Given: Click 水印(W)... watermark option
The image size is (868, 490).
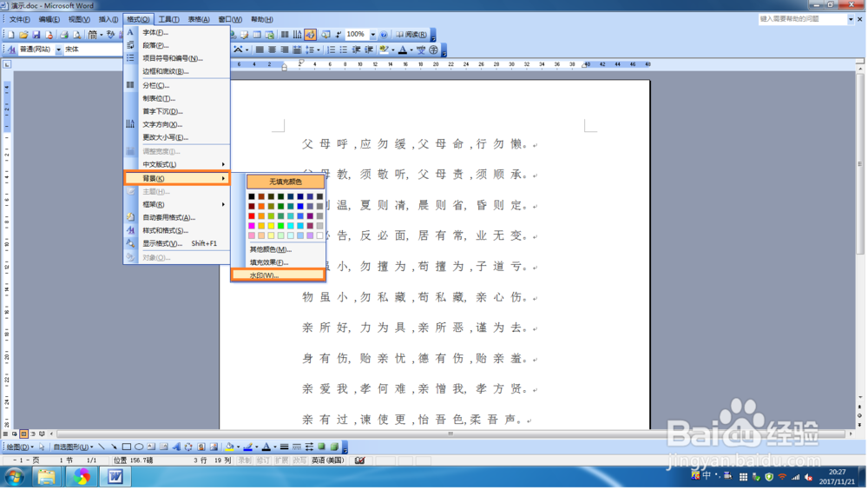Looking at the screenshot, I should [278, 275].
